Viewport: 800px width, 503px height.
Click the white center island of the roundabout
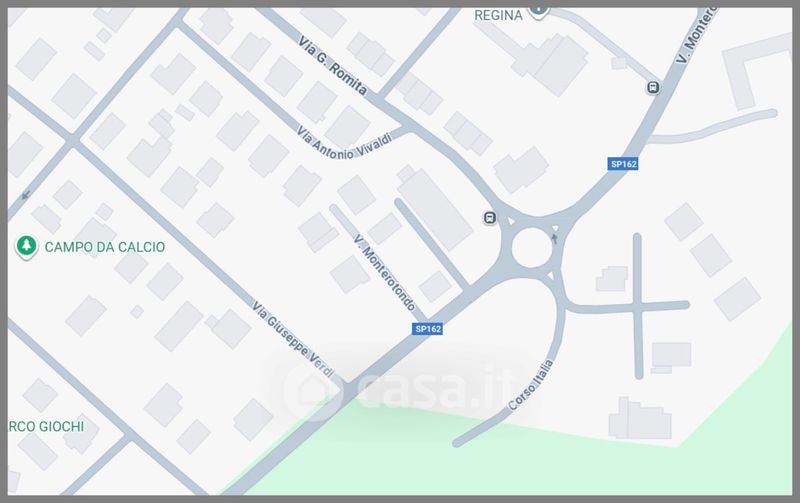point(532,247)
